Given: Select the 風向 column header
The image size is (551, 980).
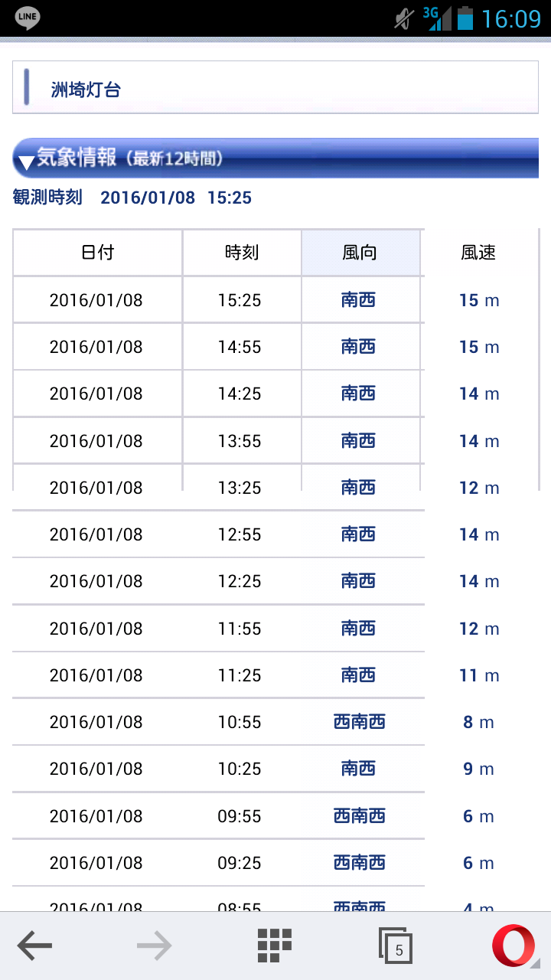Looking at the screenshot, I should point(360,253).
